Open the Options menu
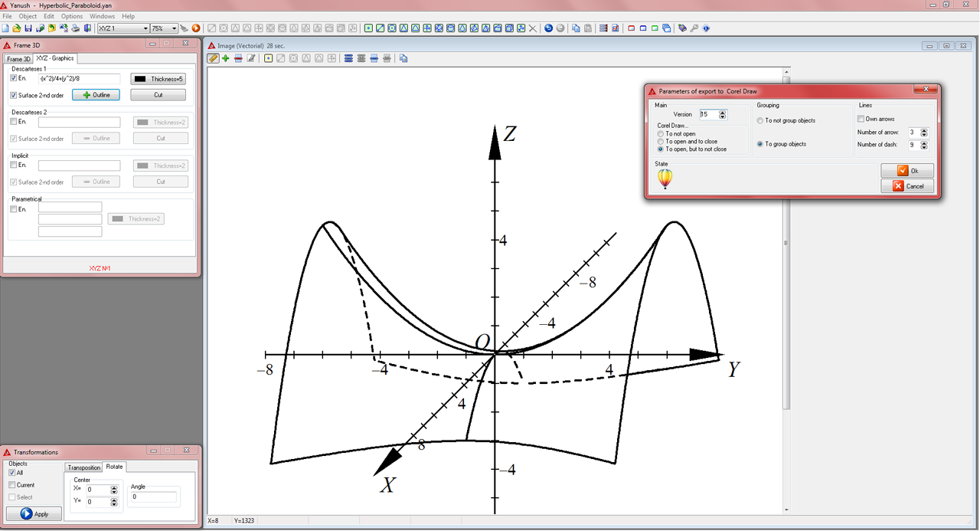 pos(72,16)
